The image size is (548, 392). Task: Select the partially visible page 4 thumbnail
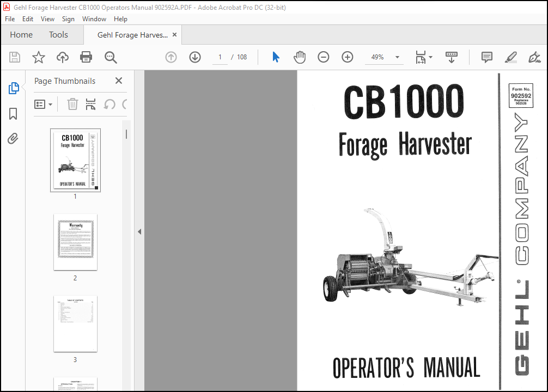(76, 384)
